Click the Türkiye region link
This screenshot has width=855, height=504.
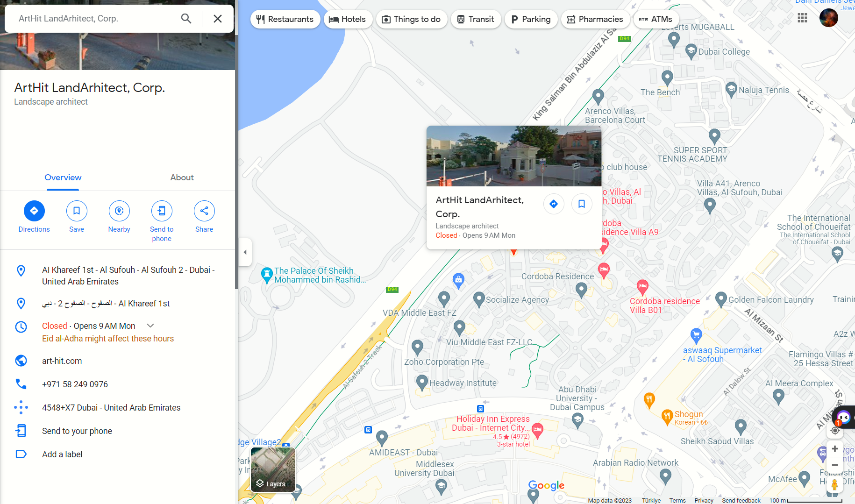click(651, 500)
